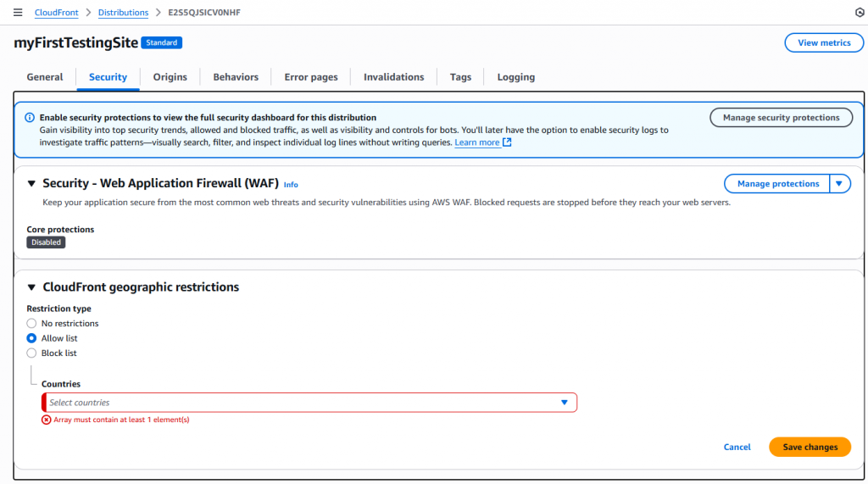
Task: Open the Tags tab
Action: click(460, 77)
